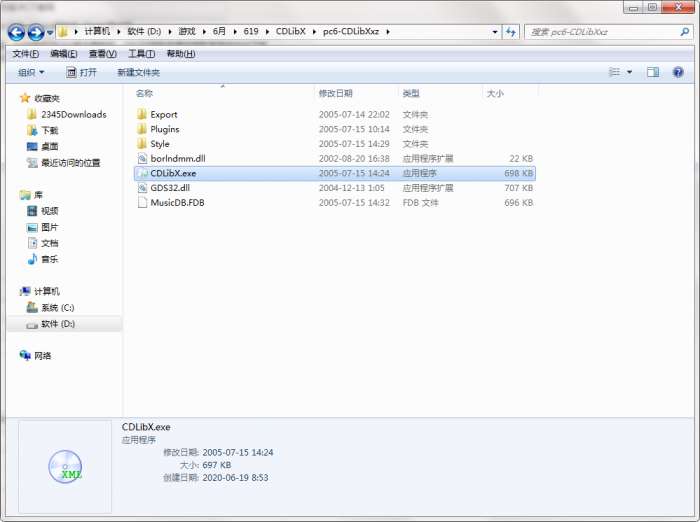Open the 文件(F) menu

coord(25,54)
